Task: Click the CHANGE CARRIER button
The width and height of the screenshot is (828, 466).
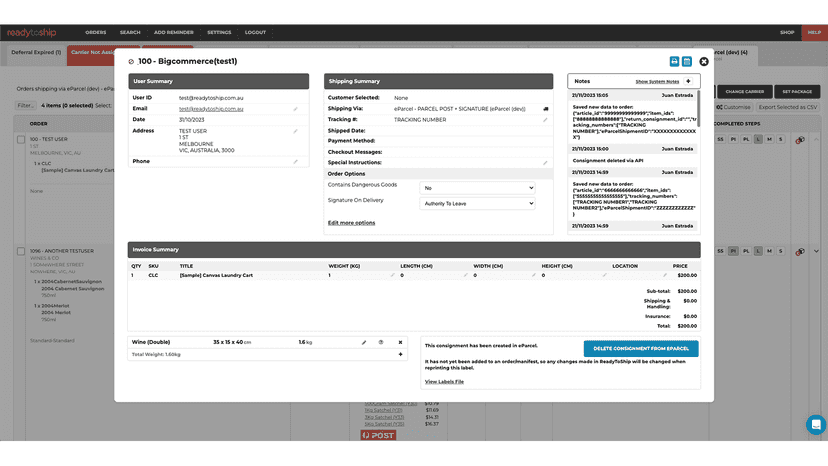Action: [x=745, y=92]
